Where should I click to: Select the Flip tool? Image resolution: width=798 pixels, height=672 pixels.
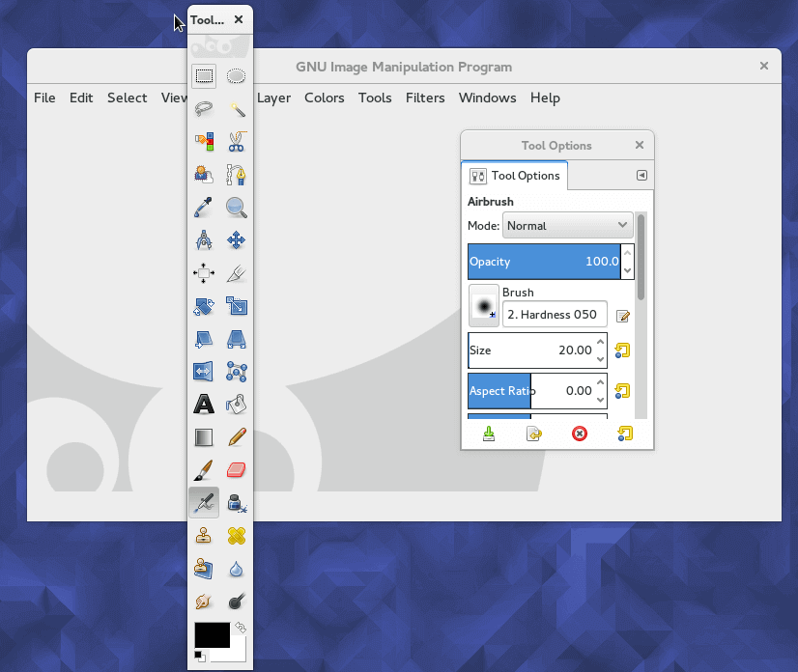[204, 372]
